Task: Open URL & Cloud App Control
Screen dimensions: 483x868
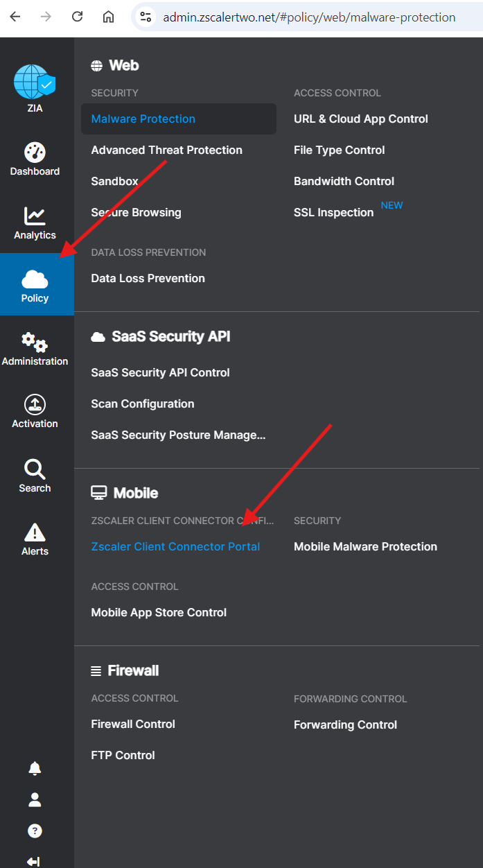Action: click(361, 119)
